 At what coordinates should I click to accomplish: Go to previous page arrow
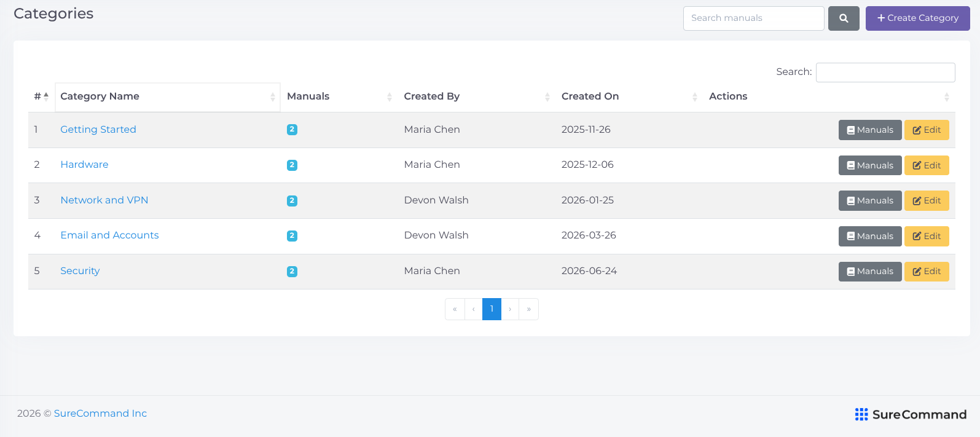pos(474,309)
